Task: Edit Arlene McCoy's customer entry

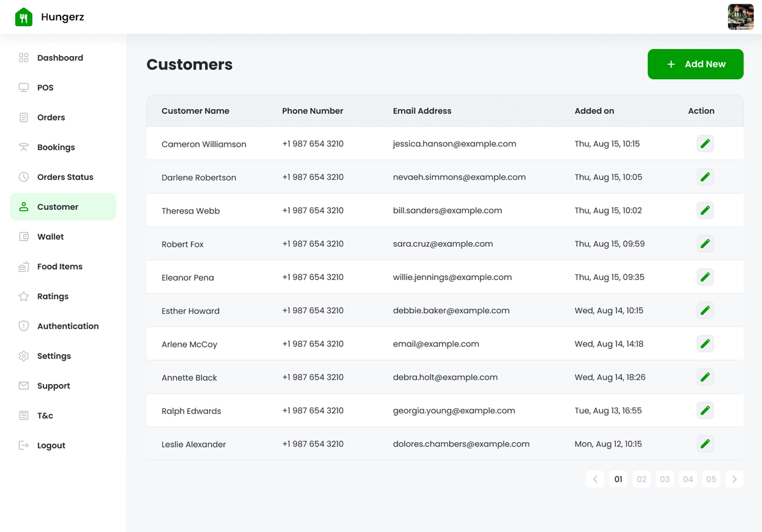Action: click(x=705, y=344)
